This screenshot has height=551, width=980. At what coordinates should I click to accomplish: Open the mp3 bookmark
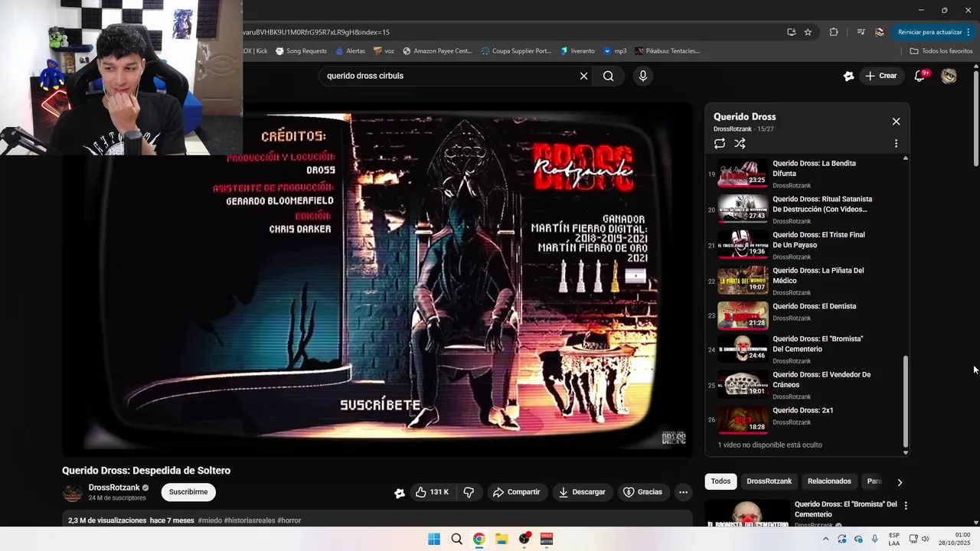[615, 51]
